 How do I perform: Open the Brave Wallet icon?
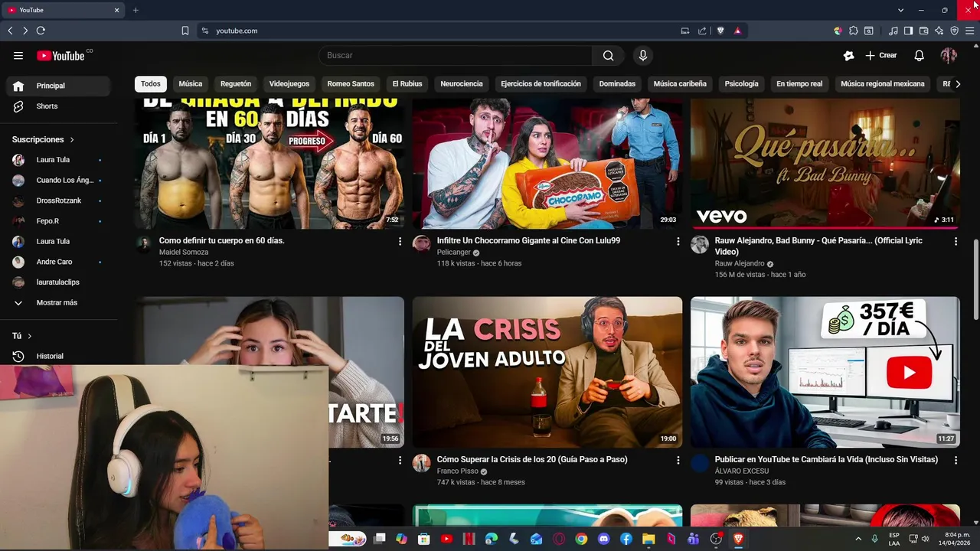tap(923, 31)
